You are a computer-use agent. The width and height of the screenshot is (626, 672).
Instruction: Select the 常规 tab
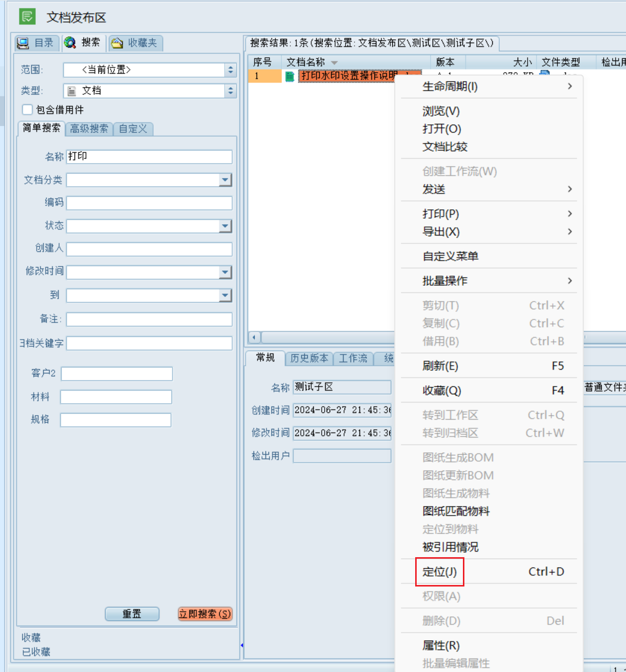[265, 357]
